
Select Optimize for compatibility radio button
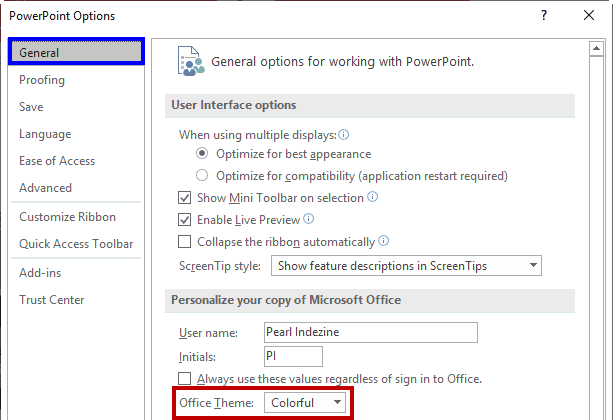[x=202, y=175]
